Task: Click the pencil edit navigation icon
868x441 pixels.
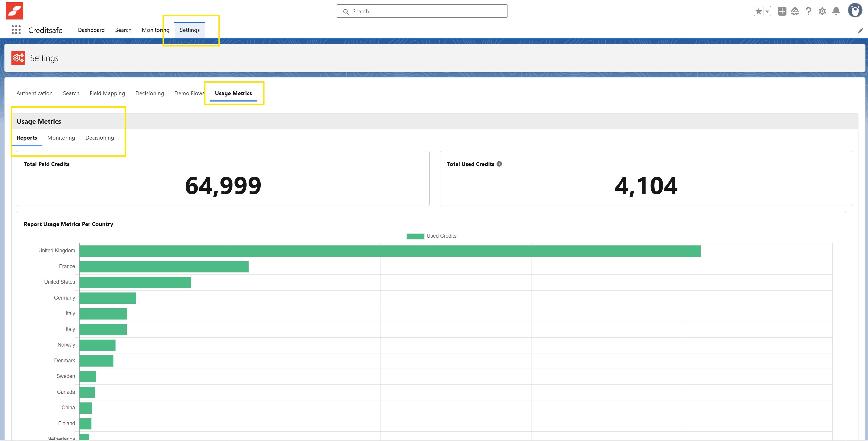Action: point(860,31)
